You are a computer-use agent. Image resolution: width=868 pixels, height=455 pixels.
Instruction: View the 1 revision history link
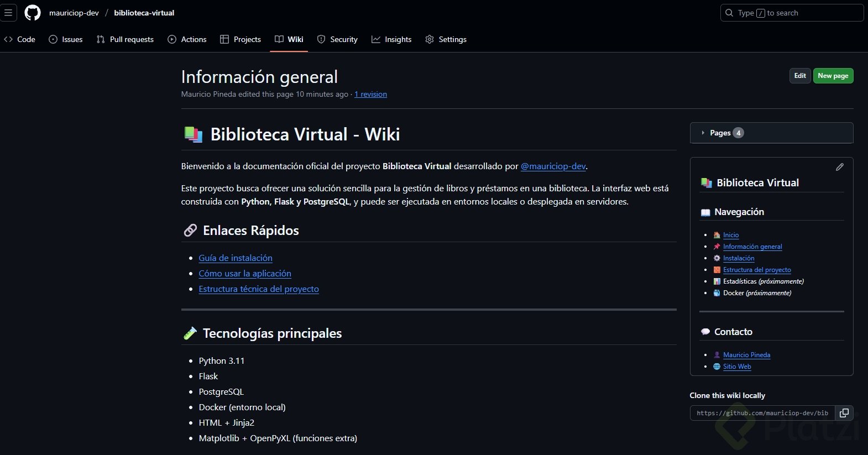tap(370, 94)
